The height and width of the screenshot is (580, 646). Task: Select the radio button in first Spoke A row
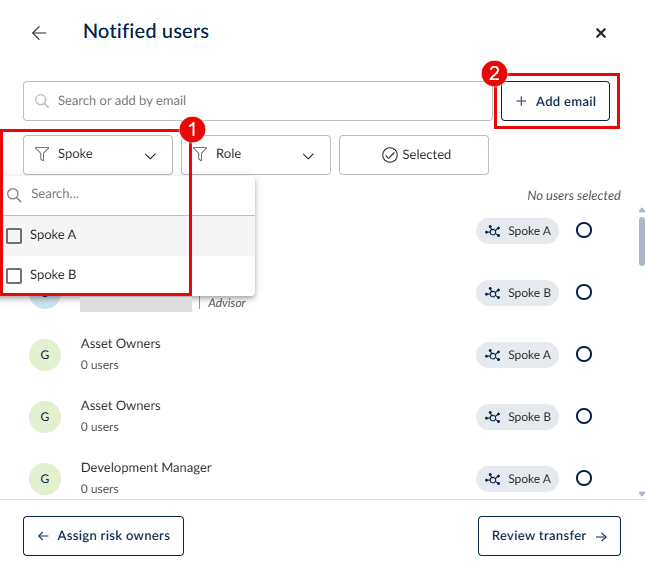584,231
